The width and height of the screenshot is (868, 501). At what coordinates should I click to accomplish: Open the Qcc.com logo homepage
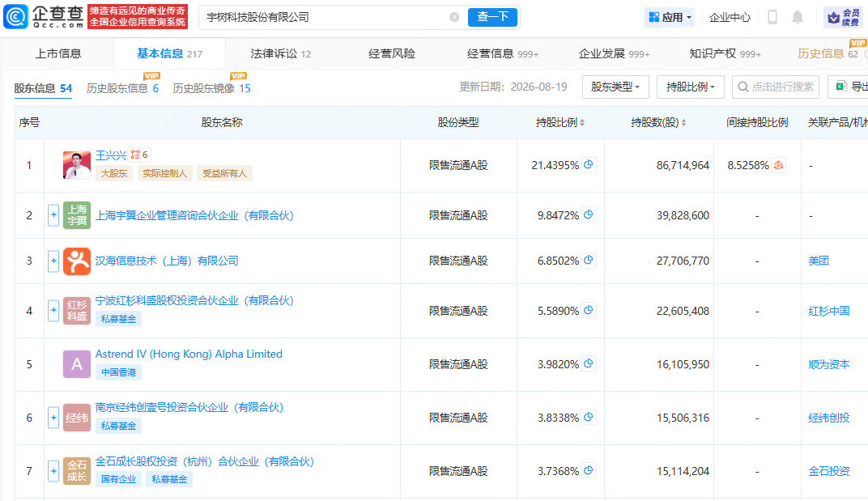[x=43, y=17]
